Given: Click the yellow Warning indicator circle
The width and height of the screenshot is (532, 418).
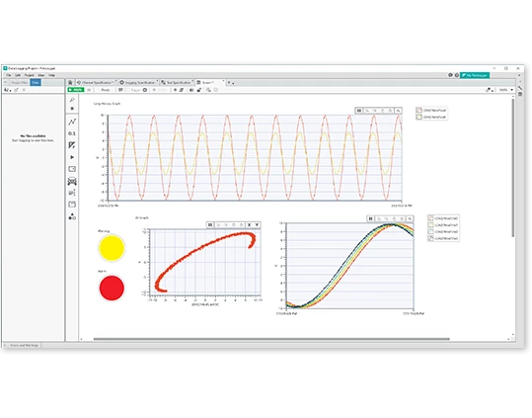Looking at the screenshot, I should pos(112,248).
